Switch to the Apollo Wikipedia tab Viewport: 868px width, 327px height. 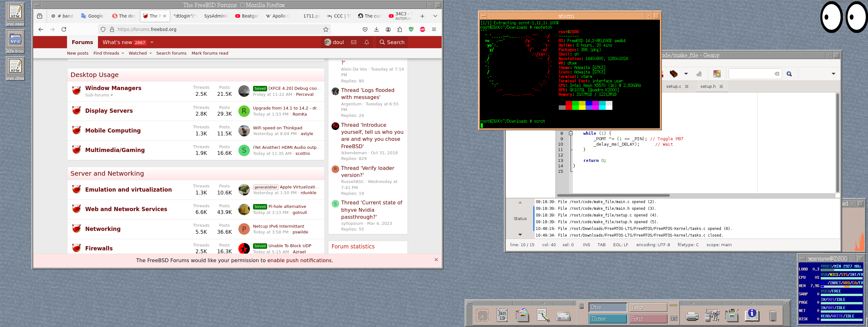(278, 16)
